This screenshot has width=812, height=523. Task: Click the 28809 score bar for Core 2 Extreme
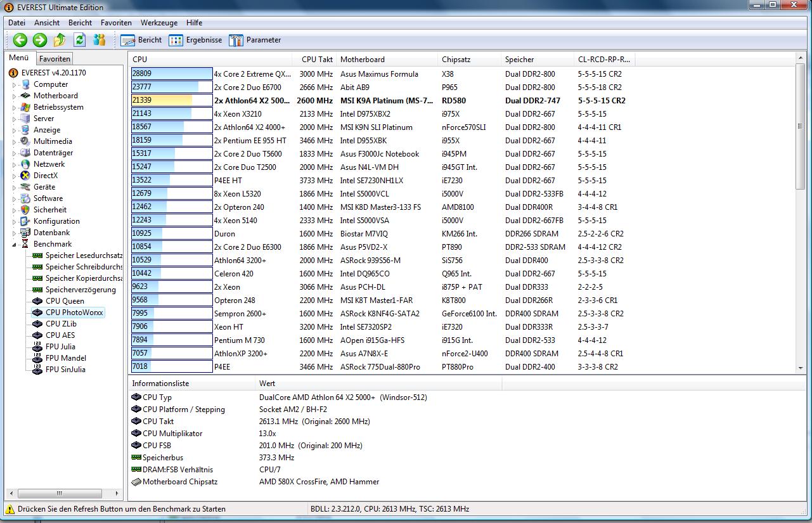pyautogui.click(x=171, y=74)
